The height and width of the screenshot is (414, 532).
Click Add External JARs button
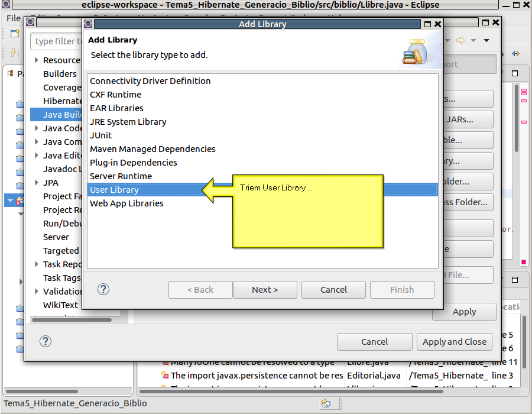(x=468, y=120)
